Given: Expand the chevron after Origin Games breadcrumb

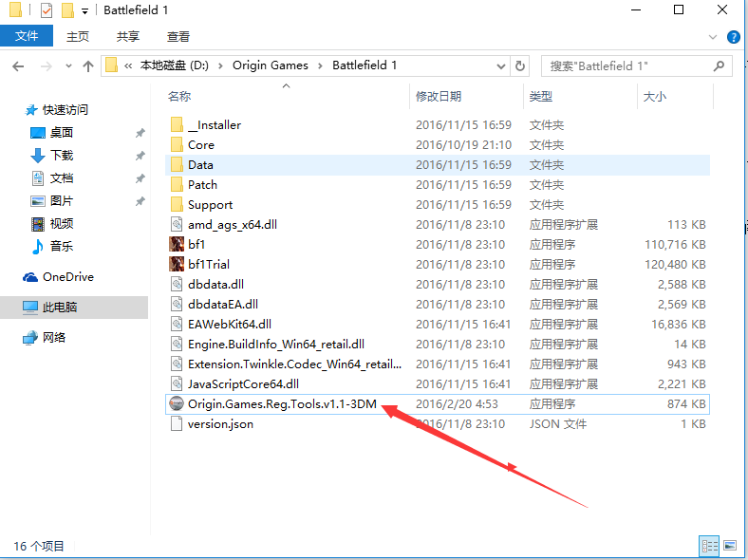Looking at the screenshot, I should click(x=320, y=66).
